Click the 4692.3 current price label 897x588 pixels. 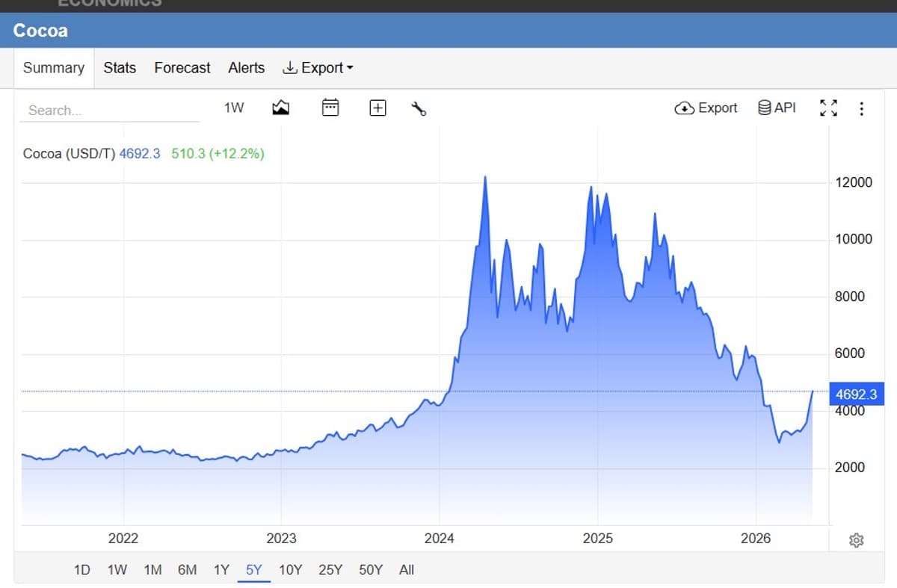(857, 394)
